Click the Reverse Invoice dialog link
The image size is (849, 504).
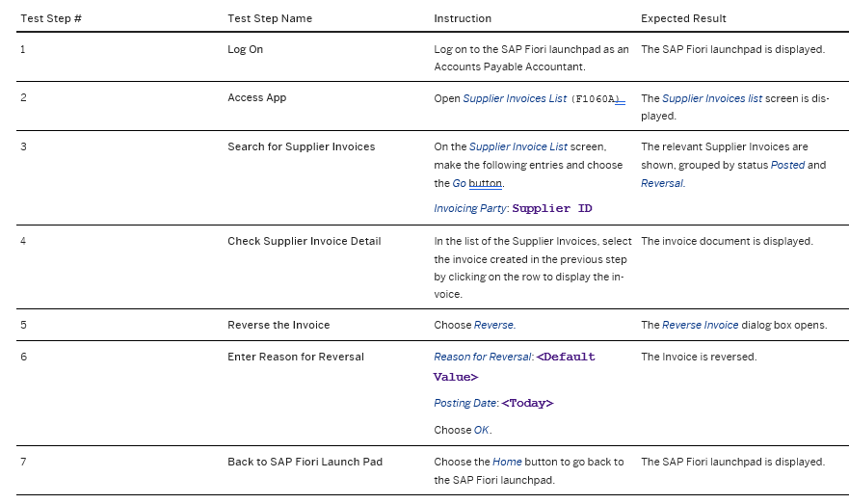pos(700,325)
